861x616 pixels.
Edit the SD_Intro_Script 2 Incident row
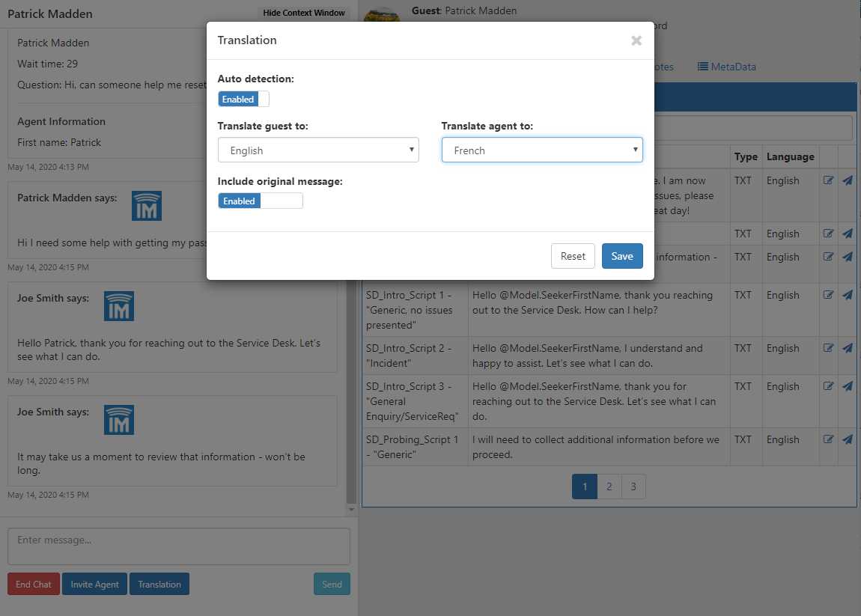pyautogui.click(x=829, y=348)
